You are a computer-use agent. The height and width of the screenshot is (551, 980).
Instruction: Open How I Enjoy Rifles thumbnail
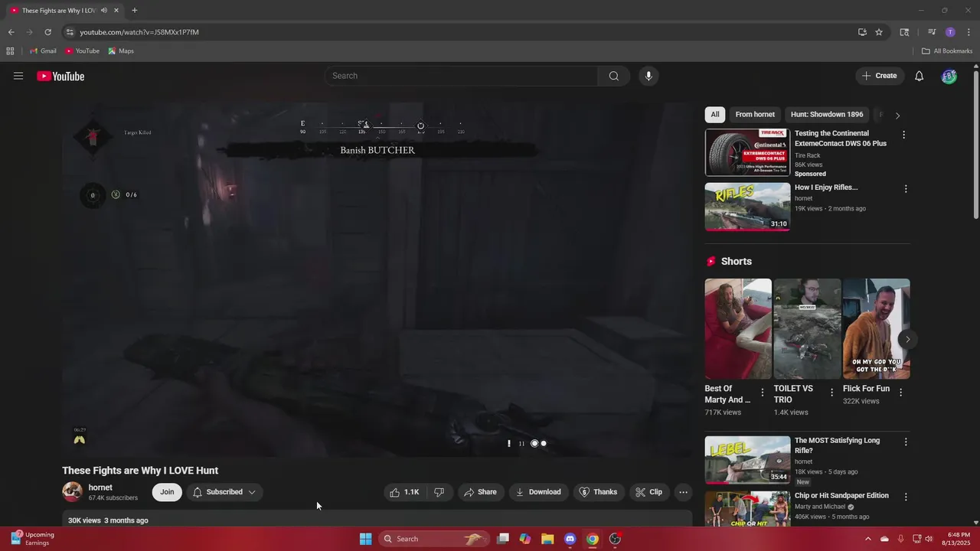pos(747,207)
